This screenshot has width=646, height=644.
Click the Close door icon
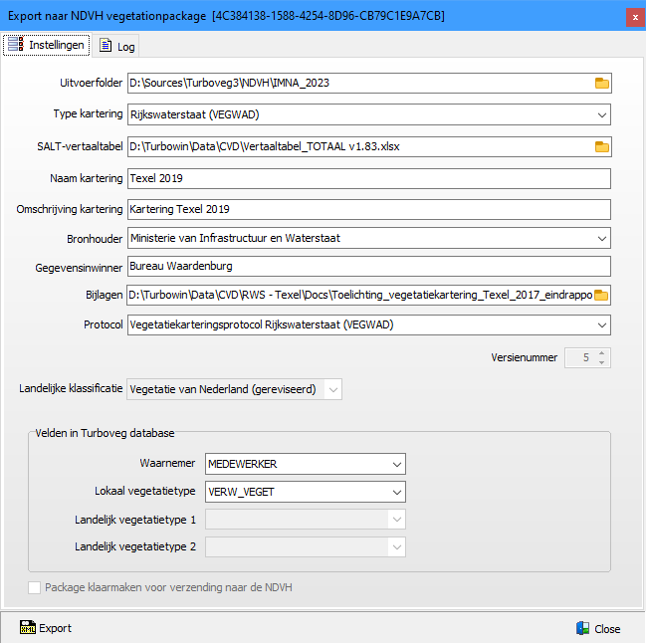coord(582,628)
